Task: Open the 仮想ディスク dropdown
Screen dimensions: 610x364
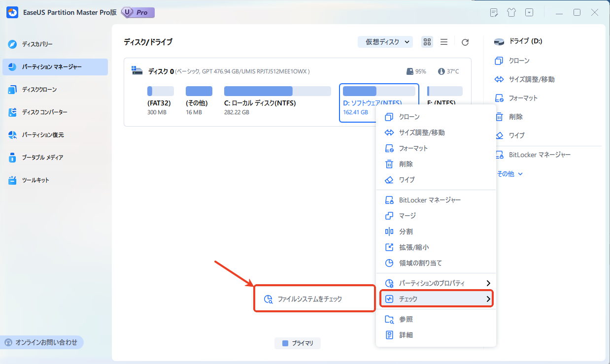Action: [x=385, y=42]
